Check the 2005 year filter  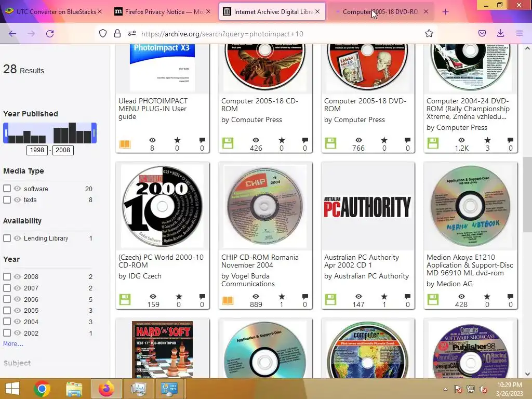point(7,310)
